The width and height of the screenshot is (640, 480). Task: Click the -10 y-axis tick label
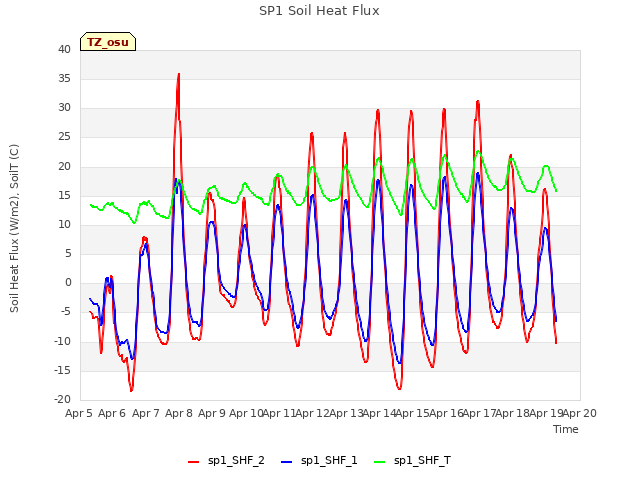pyautogui.click(x=62, y=341)
